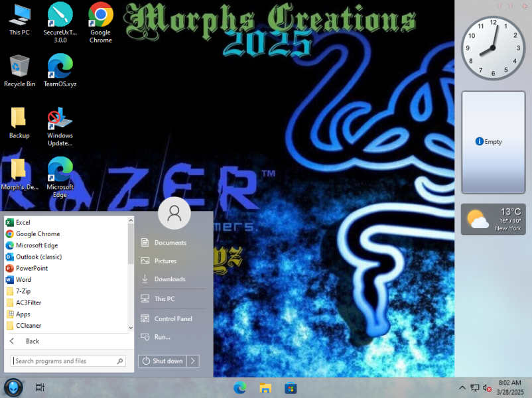Open File Explorer from the taskbar
This screenshot has width=532, height=398.
(265, 387)
